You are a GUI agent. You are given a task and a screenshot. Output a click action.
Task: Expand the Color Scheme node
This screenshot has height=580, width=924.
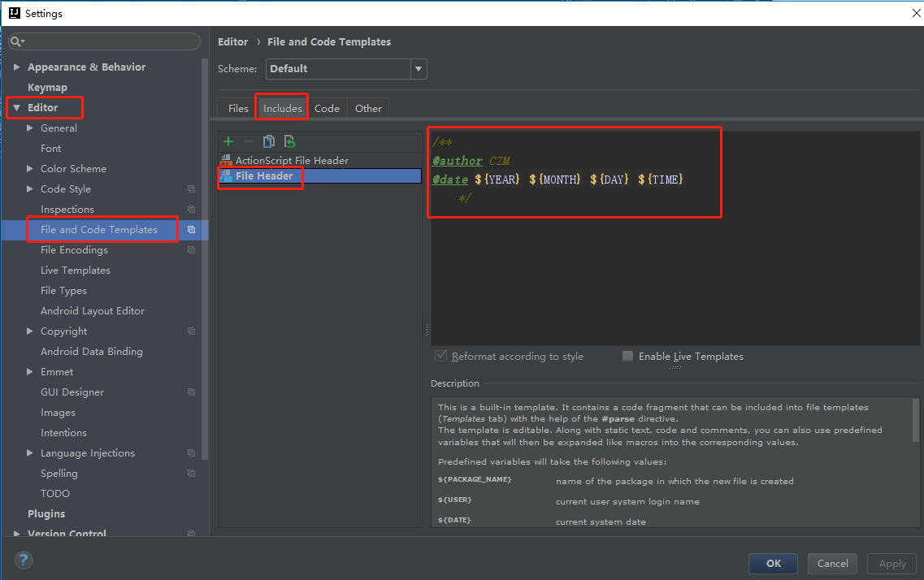29,168
